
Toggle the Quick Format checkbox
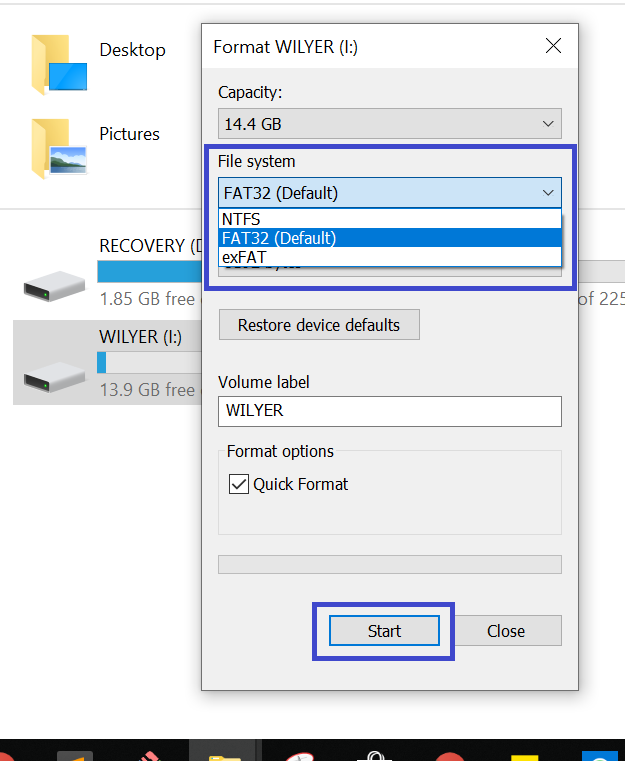point(239,484)
